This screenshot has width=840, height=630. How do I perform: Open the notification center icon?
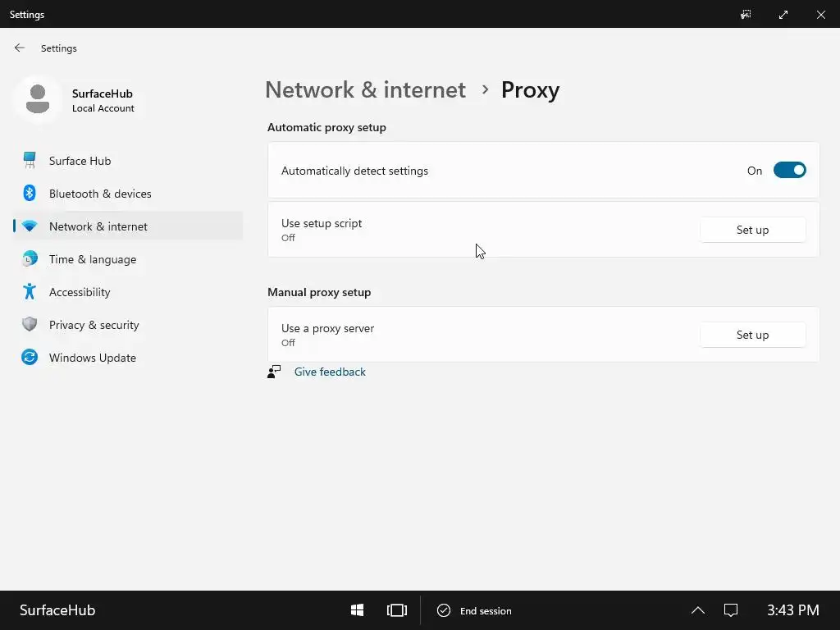click(x=731, y=610)
